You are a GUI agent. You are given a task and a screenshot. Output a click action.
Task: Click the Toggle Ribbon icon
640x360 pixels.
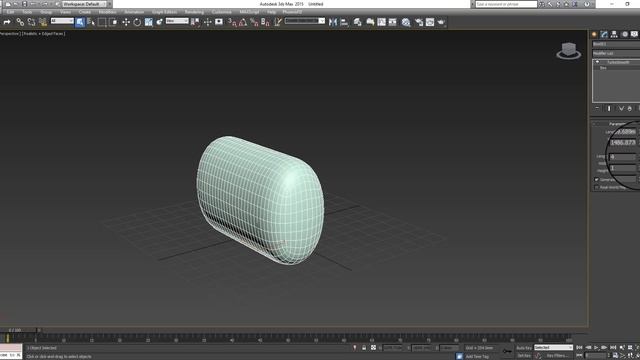370,22
